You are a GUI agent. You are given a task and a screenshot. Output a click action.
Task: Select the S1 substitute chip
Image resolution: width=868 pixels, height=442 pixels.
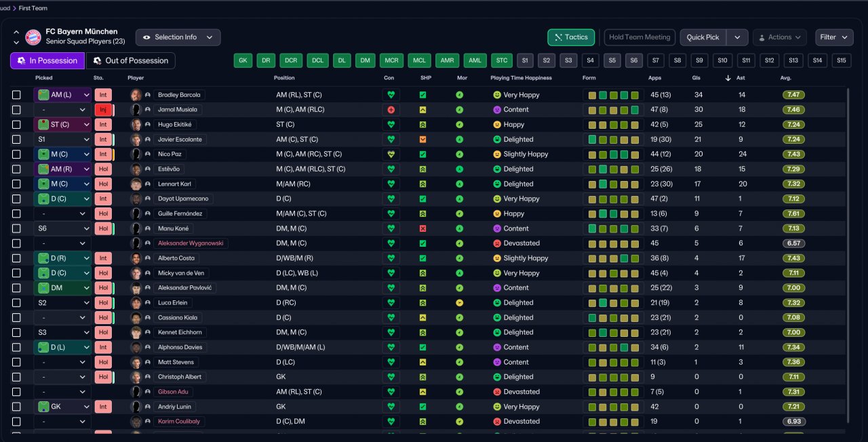(525, 61)
